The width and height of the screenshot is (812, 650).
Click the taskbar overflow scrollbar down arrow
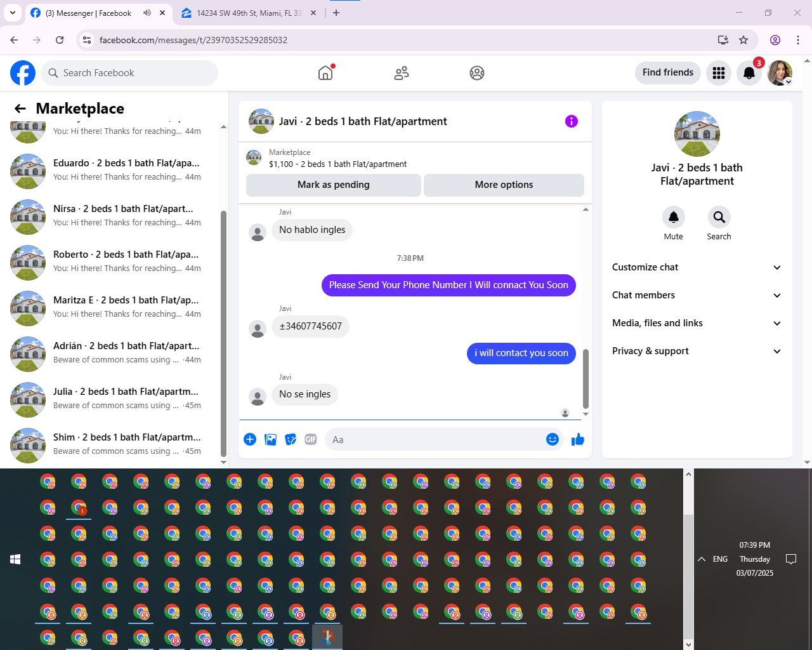[x=688, y=644]
